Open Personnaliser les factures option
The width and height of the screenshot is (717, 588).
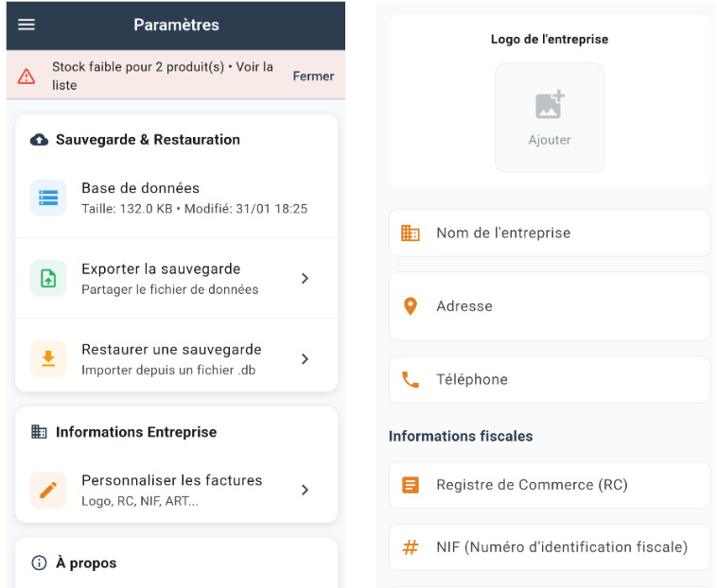click(x=171, y=490)
